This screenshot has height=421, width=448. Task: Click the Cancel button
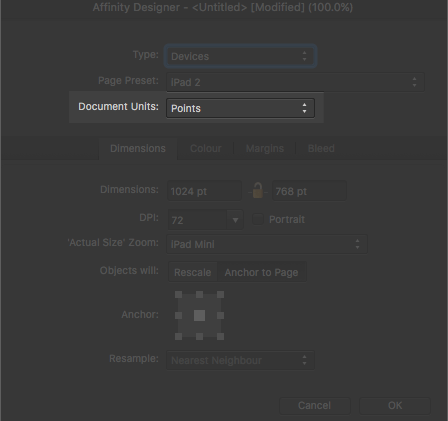(315, 406)
